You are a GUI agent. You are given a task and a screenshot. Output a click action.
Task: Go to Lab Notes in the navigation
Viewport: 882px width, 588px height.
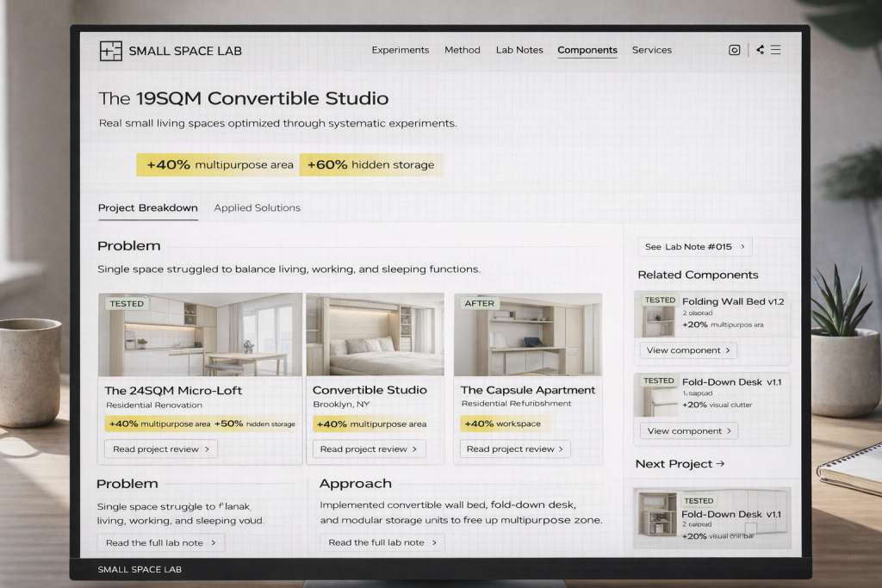point(519,50)
